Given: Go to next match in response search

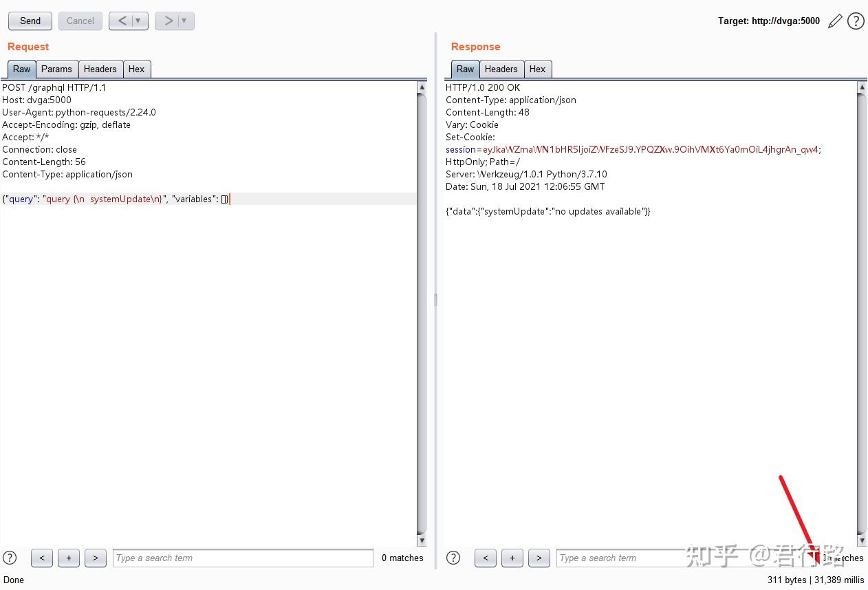Looking at the screenshot, I should pyautogui.click(x=539, y=558).
